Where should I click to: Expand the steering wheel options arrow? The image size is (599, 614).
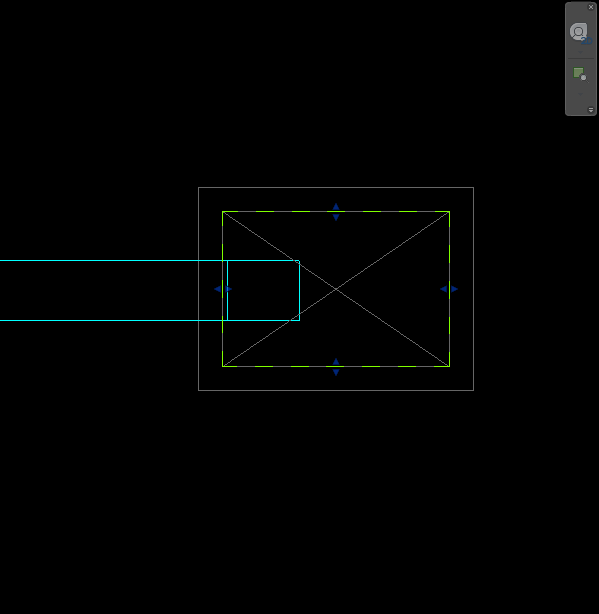pos(580,52)
